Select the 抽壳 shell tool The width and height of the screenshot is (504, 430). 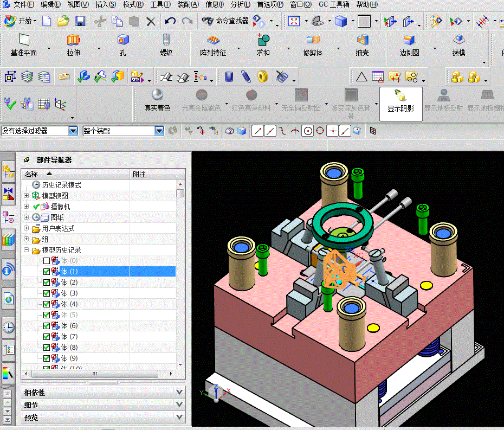(x=362, y=45)
